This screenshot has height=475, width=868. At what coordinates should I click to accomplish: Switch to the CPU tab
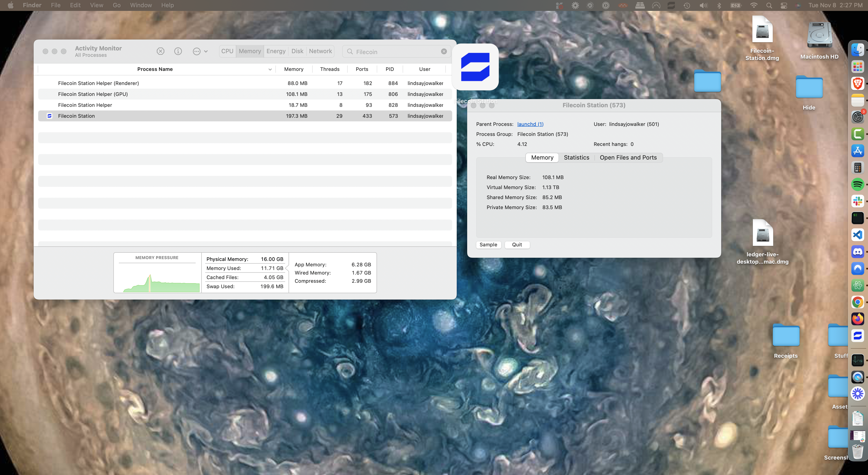pos(227,51)
